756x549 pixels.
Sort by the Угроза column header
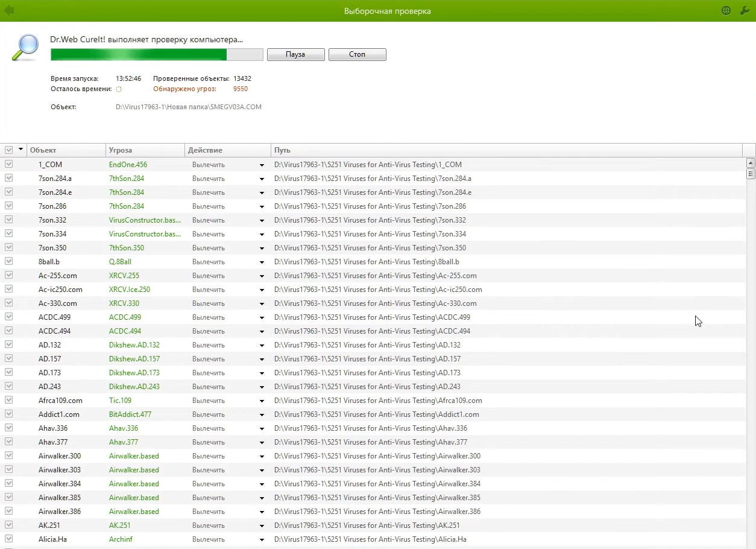pyautogui.click(x=145, y=150)
